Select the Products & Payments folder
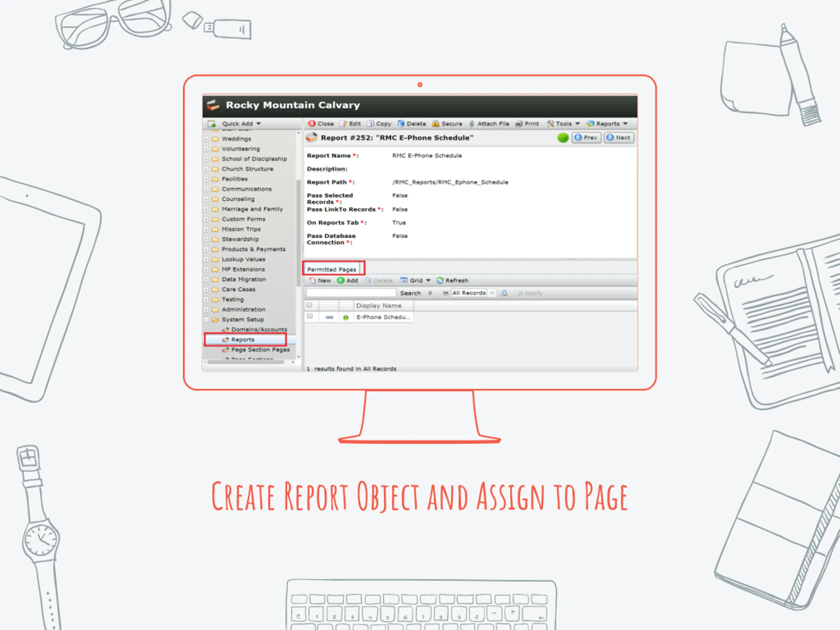The width and height of the screenshot is (840, 630). pos(253,249)
